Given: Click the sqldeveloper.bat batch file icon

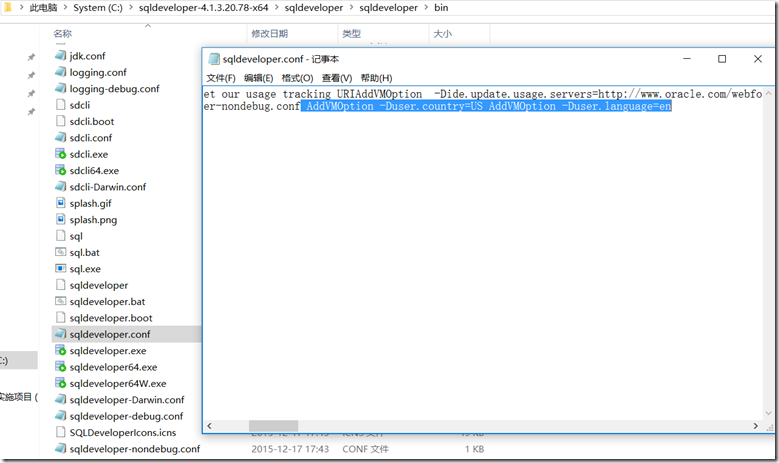Looking at the screenshot, I should tap(61, 302).
